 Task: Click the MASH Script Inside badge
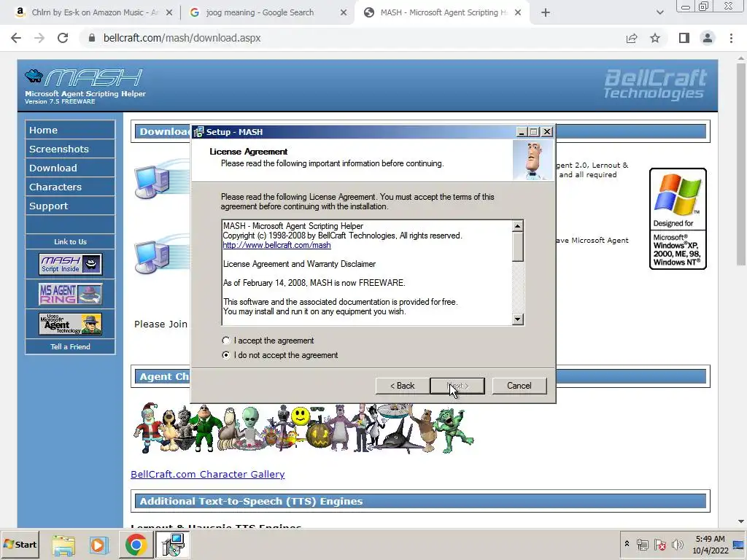pos(71,264)
